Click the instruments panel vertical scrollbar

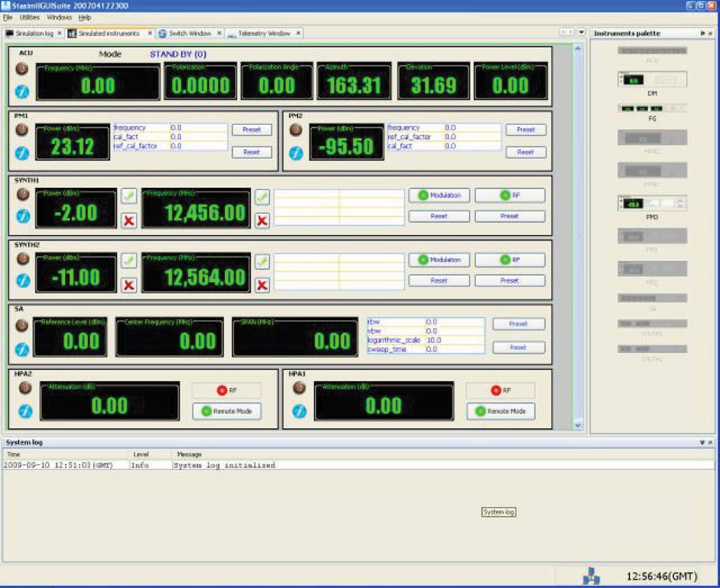(x=578, y=237)
